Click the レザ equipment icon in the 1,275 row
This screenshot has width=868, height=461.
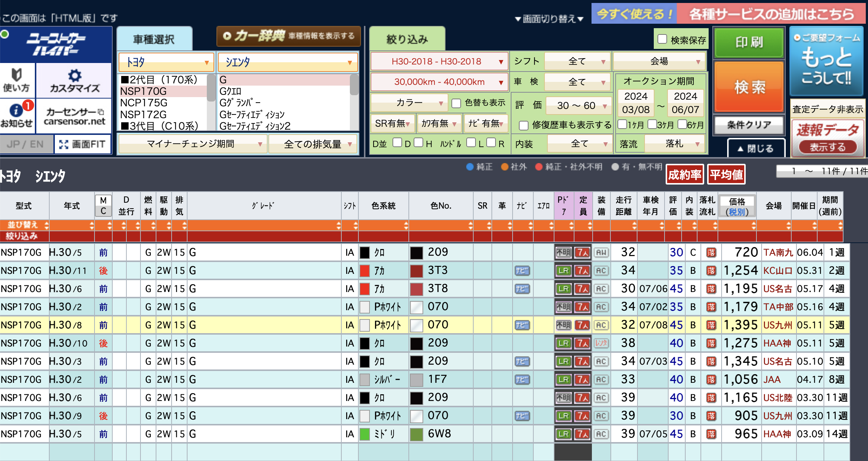(x=601, y=344)
